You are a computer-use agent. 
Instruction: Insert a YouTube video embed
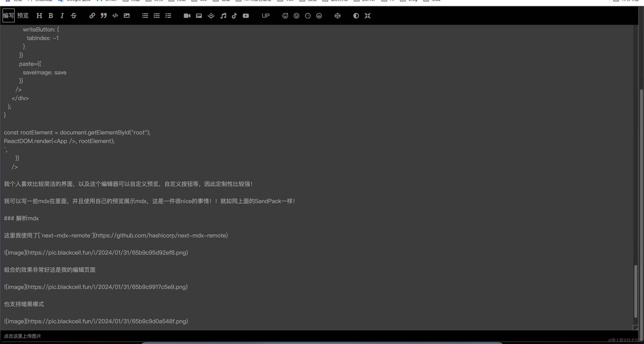(x=246, y=16)
